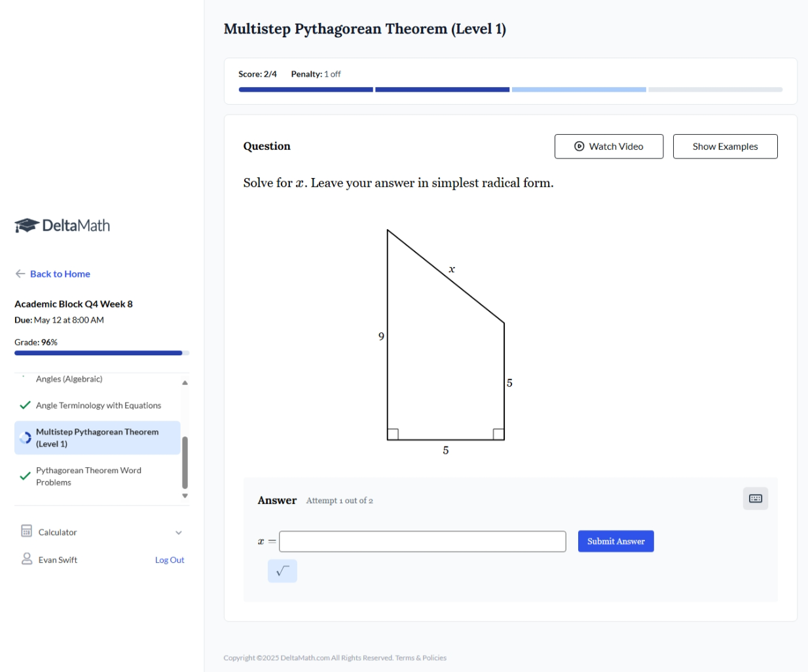Image resolution: width=808 pixels, height=672 pixels.
Task: Click the DeltaMath graduation cap logo
Action: coord(27,226)
